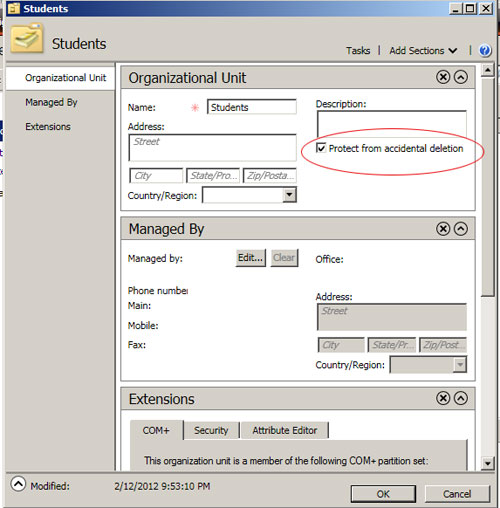Click the Description text box
500x508 pixels.
click(x=391, y=124)
